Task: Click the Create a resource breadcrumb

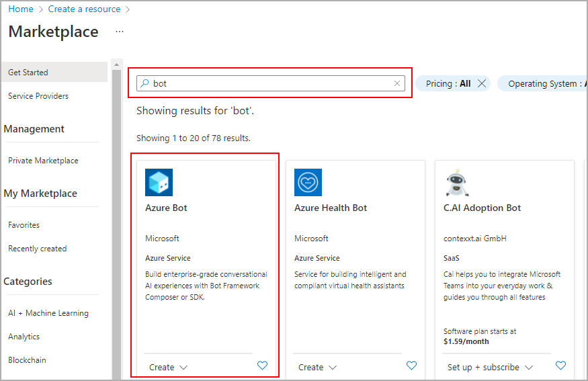Action: coord(84,9)
